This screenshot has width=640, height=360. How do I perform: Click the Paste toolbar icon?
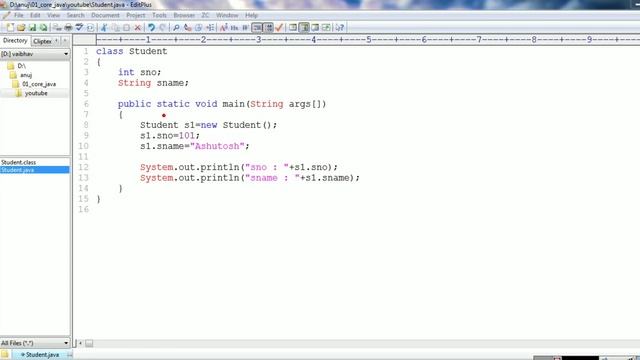coord(127,27)
